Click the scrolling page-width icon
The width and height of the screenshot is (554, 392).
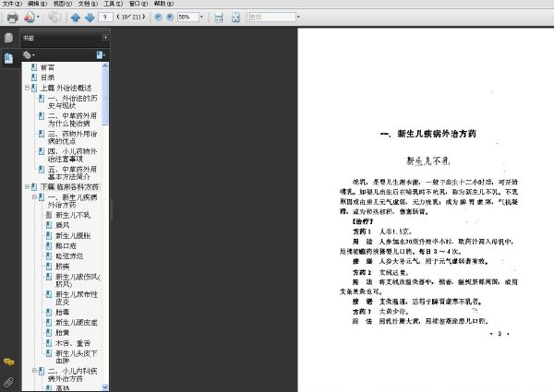219,18
